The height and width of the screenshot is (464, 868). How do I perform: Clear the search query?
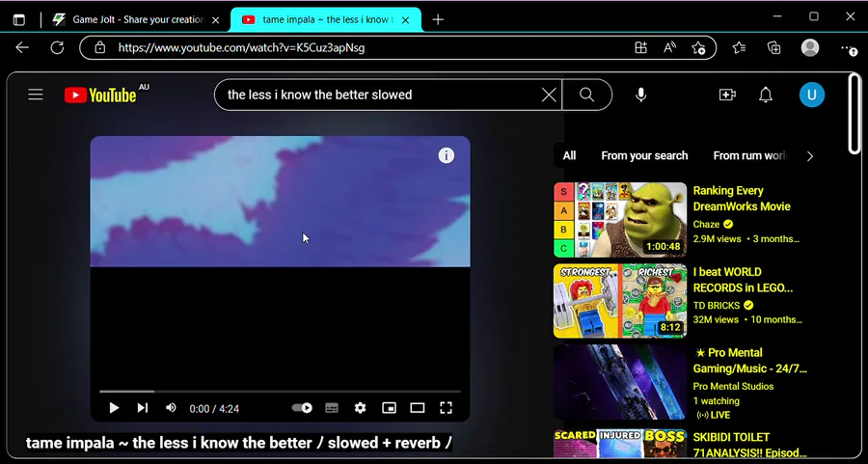pyautogui.click(x=549, y=96)
